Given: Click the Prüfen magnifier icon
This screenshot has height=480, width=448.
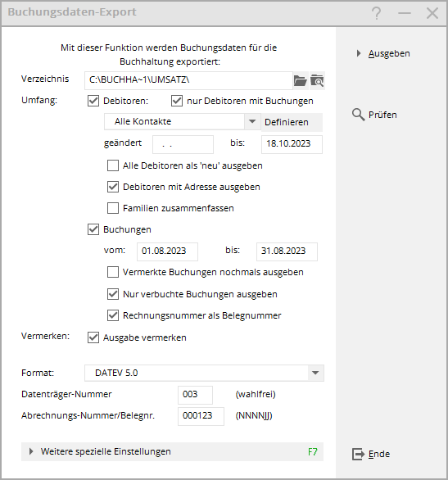Looking at the screenshot, I should click(358, 115).
